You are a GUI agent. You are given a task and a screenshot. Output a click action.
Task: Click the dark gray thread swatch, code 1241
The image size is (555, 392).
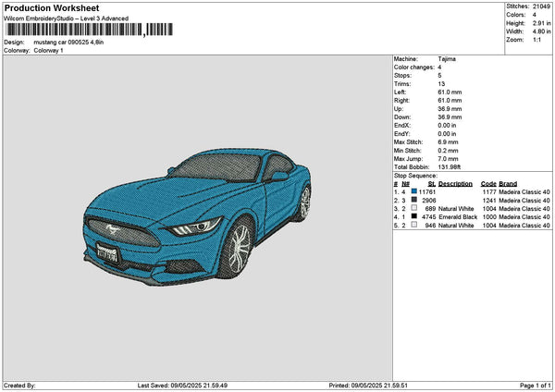(413, 200)
